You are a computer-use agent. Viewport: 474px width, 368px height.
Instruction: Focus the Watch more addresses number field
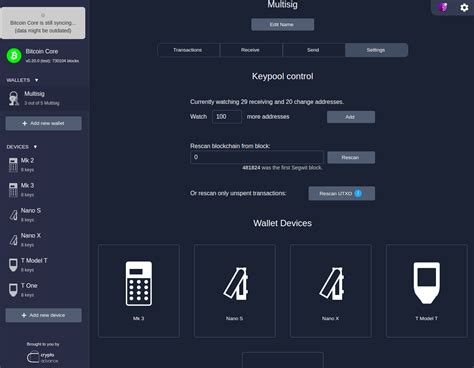(227, 117)
